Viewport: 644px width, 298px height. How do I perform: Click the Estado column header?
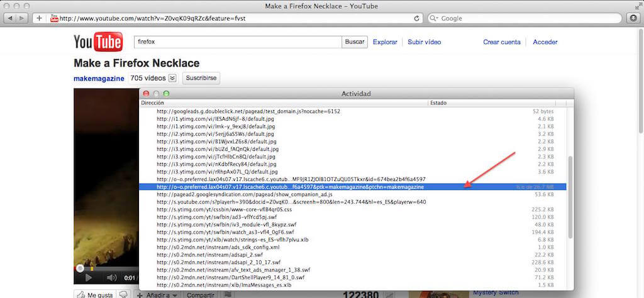pyautogui.click(x=492, y=103)
